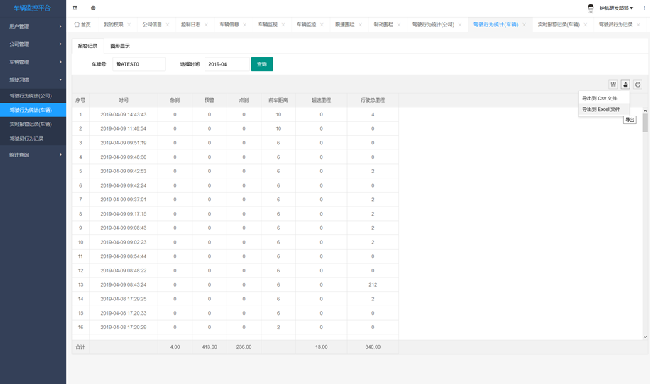Open the vertical dots more menu
650x384 pixels.
coord(644,8)
